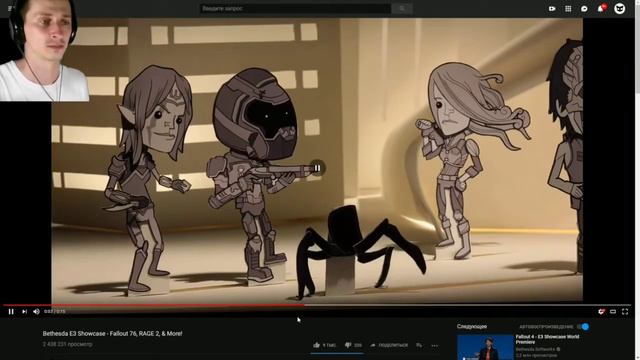The height and width of the screenshot is (360, 640).
Task: Click the search input field
Action: coord(295,8)
